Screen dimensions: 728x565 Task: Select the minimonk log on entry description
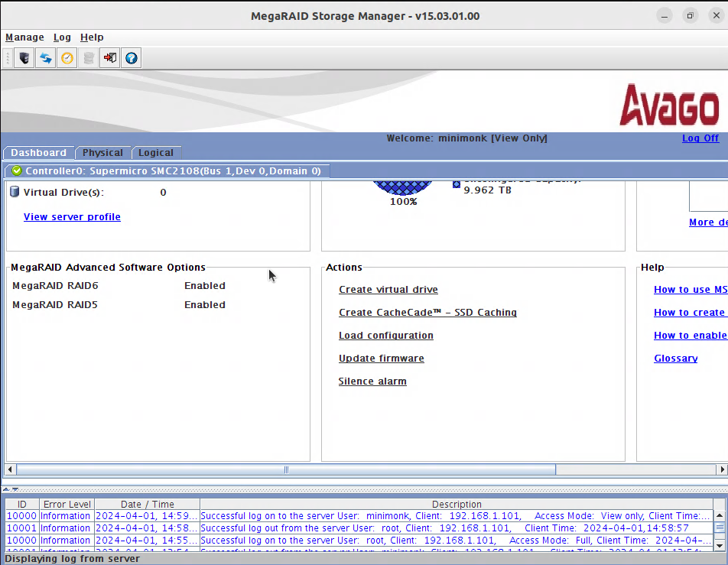point(457,516)
